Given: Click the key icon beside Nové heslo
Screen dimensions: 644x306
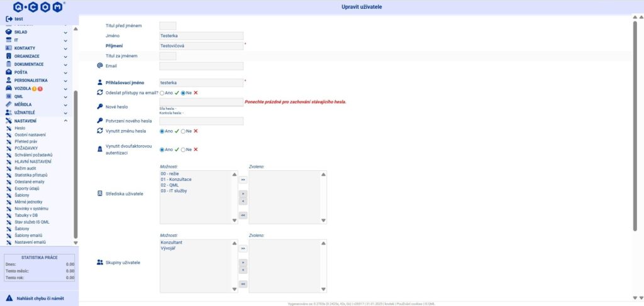Looking at the screenshot, I should click(99, 106).
